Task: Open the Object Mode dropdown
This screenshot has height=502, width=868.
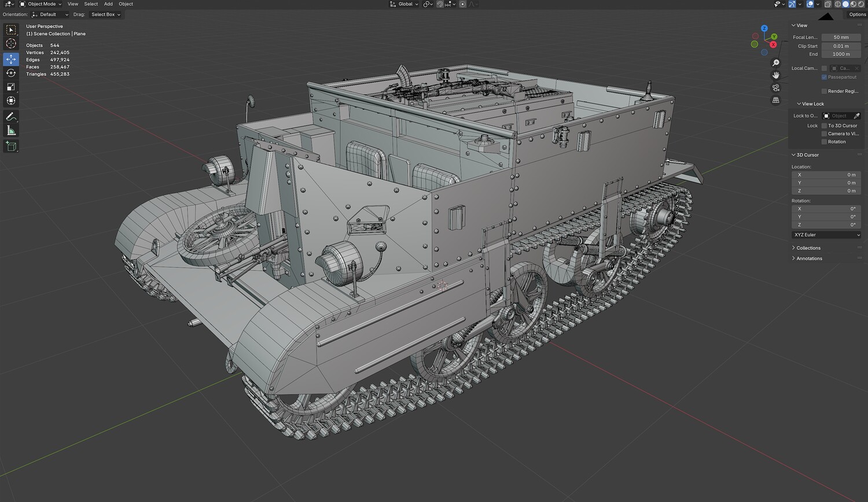Action: point(41,4)
